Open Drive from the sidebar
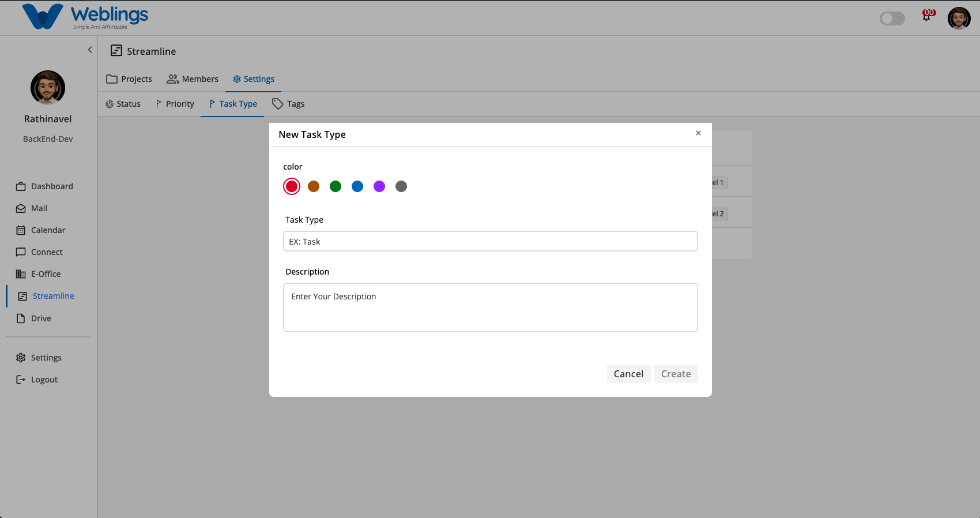This screenshot has height=518, width=980. pos(34,318)
